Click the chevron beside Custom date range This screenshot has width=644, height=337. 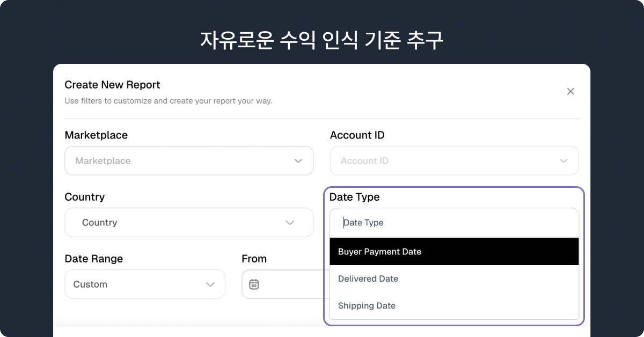point(210,284)
